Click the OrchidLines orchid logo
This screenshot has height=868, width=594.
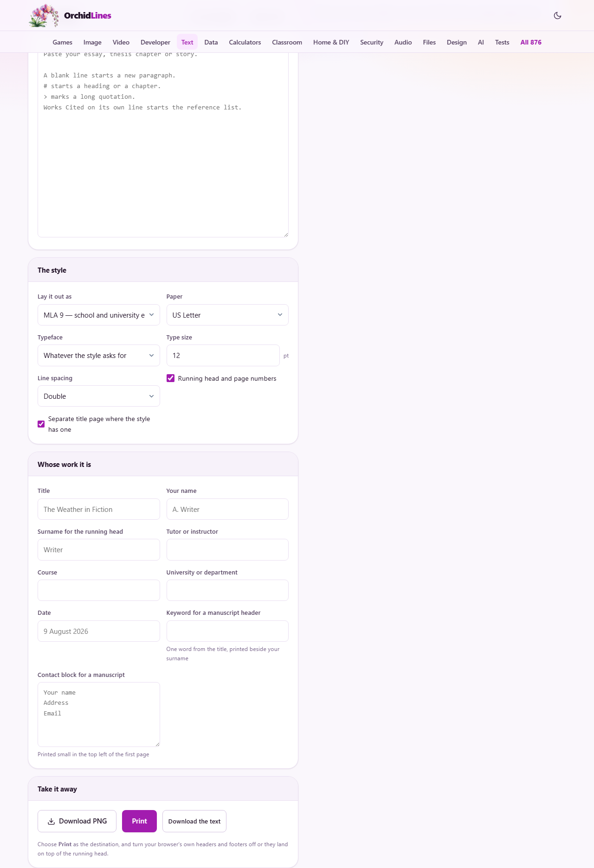click(44, 15)
